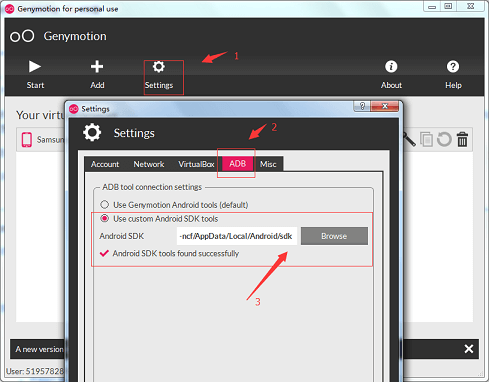Click the Genymotion logo in header
Image resolution: width=489 pixels, height=382 pixels.
click(x=22, y=36)
